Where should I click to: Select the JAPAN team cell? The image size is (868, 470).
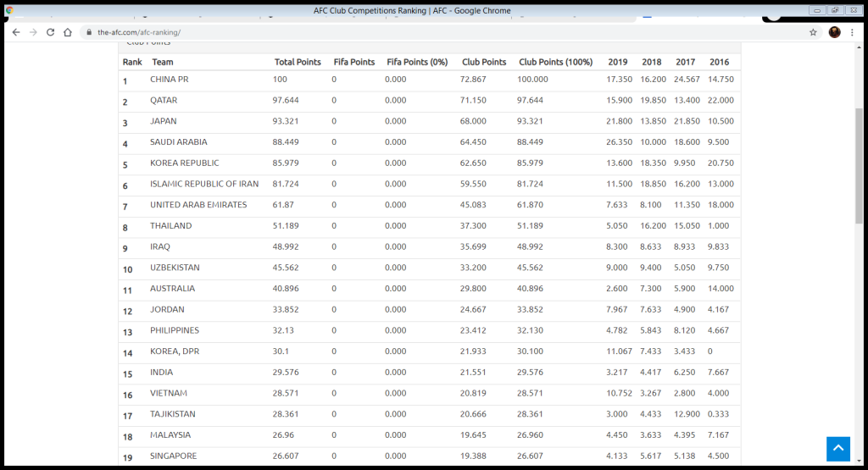point(164,121)
